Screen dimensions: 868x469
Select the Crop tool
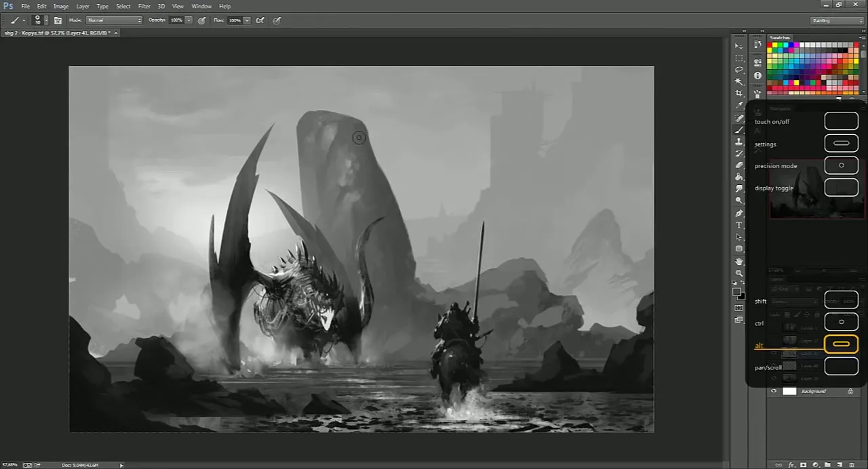coord(739,94)
